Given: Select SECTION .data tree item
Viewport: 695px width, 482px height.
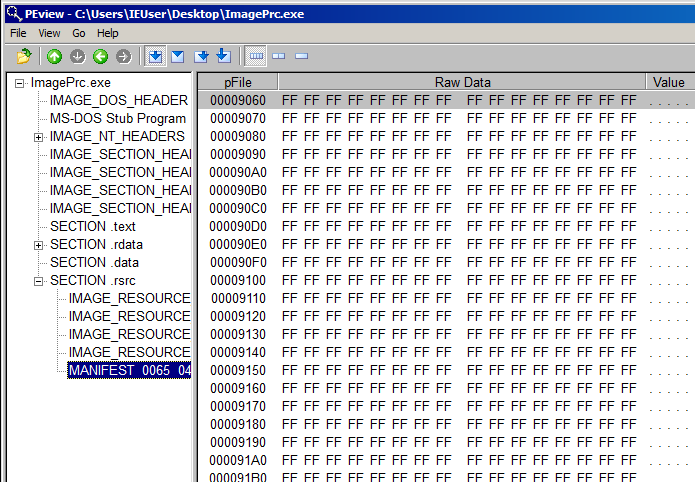Looking at the screenshot, I should click(x=94, y=263).
